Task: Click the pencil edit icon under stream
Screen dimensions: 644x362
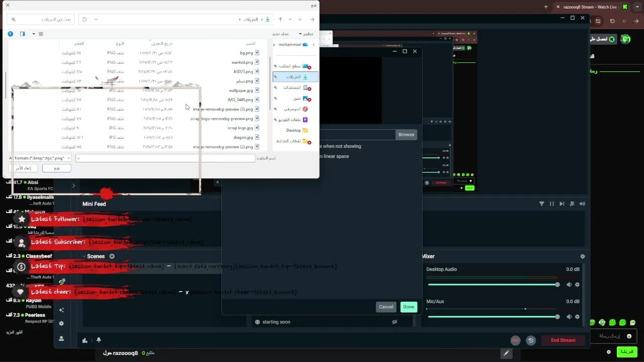Action: tap(506, 353)
